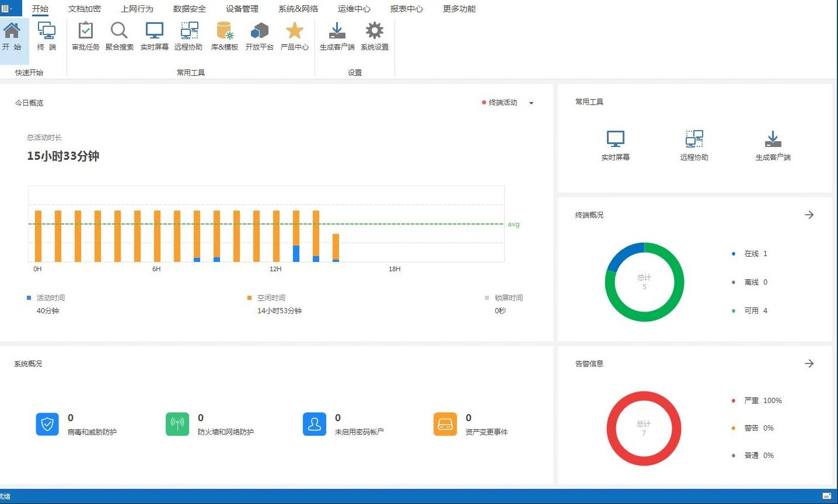Click the 15小时33分钟 total duration text
Image resolution: width=838 pixels, height=504 pixels.
pyautogui.click(x=63, y=156)
